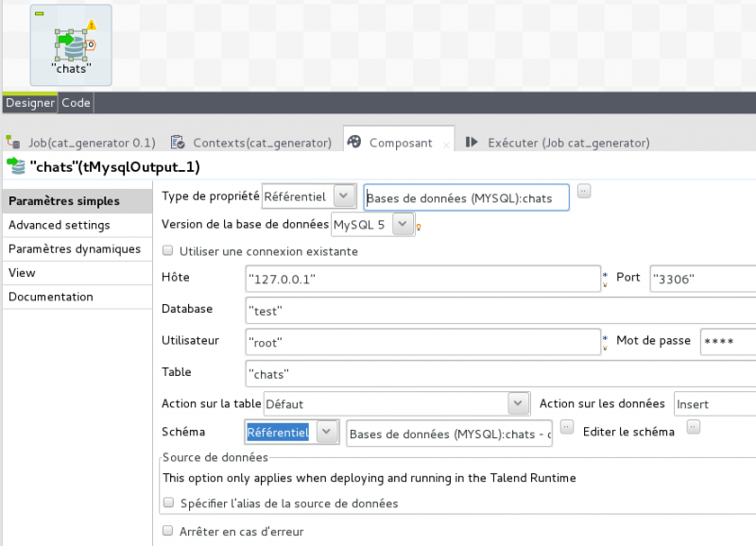Switch to the Code tab
The height and width of the screenshot is (546, 756).
pos(76,103)
